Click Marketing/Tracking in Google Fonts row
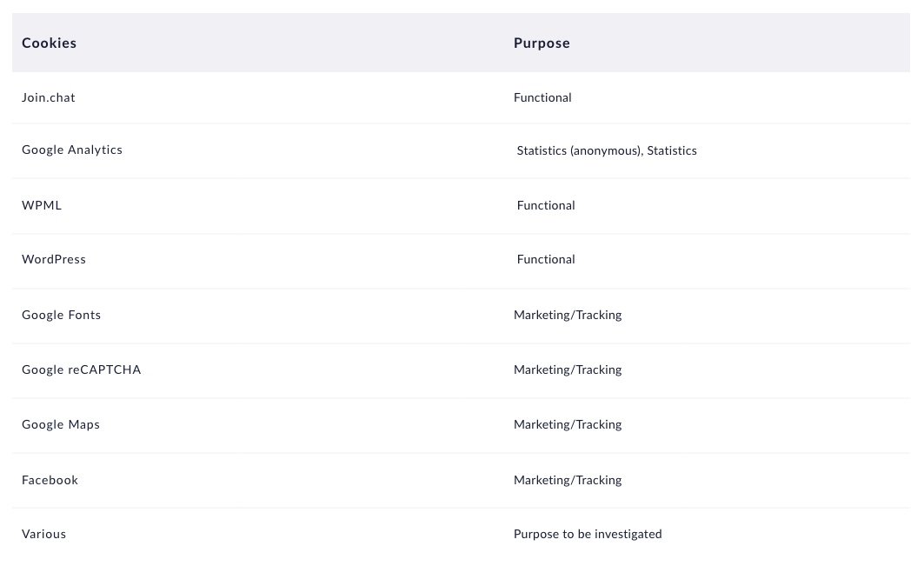 [568, 315]
